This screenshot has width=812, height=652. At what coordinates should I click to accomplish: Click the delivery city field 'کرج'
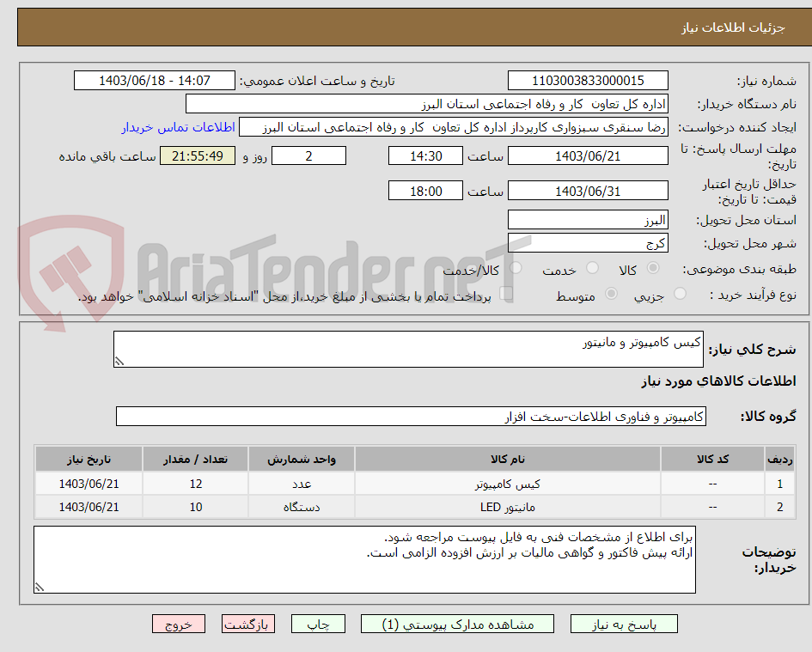(588, 243)
